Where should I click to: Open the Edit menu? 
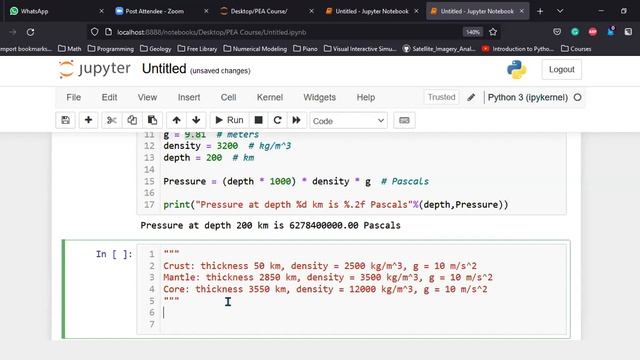(x=109, y=98)
